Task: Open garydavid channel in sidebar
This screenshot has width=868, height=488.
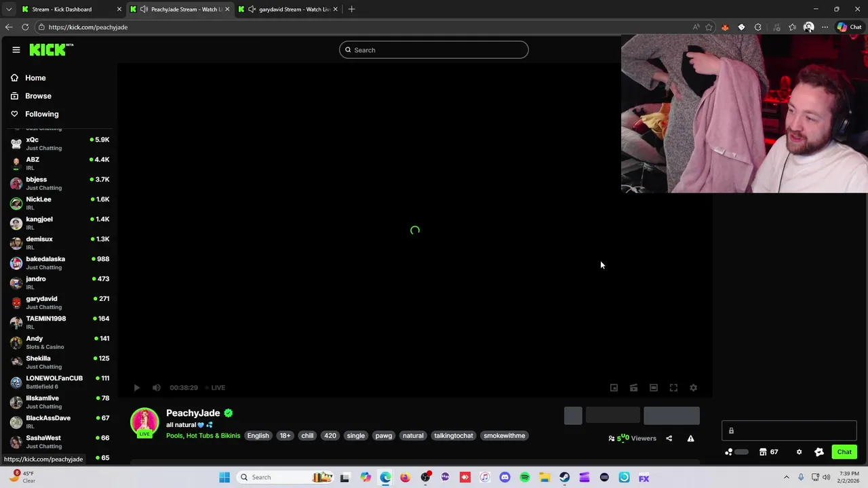Action: 60,302
